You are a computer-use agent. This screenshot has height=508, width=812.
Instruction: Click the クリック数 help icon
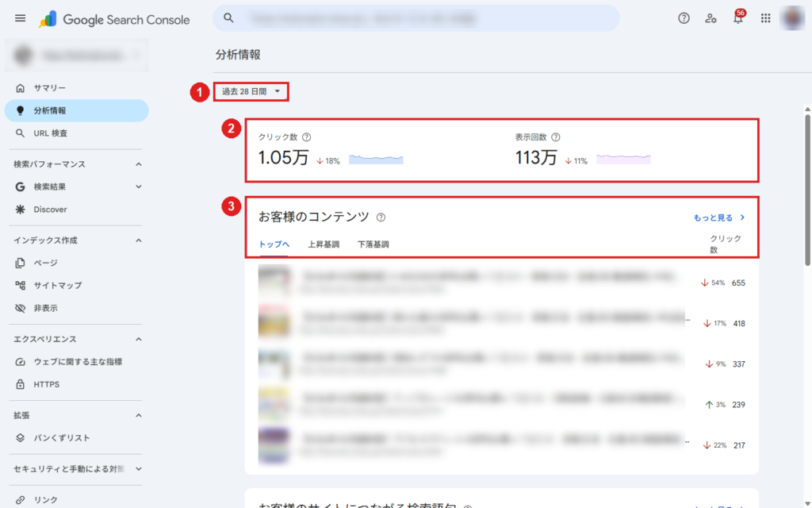[307, 137]
